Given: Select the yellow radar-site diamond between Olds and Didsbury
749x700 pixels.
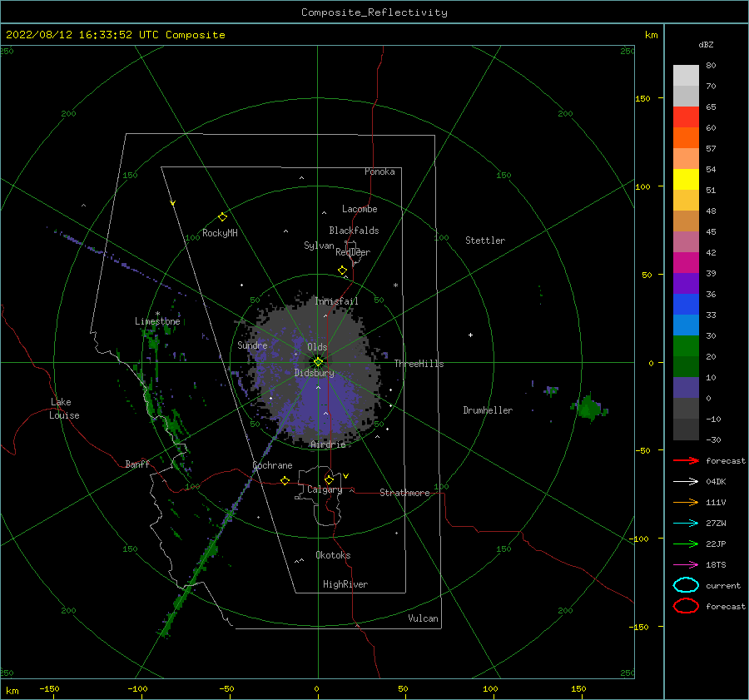Looking at the screenshot, I should tap(318, 362).
